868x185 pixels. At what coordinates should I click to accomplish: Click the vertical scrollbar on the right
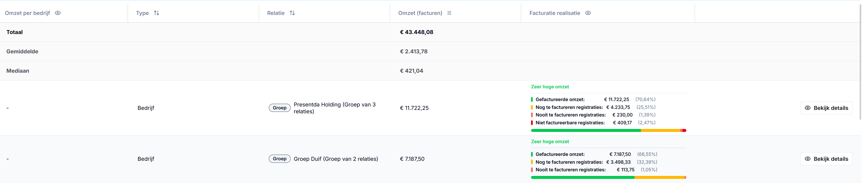click(866, 62)
